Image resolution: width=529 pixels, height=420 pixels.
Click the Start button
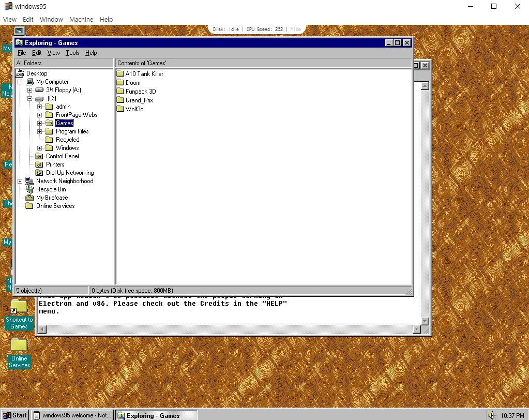15,415
